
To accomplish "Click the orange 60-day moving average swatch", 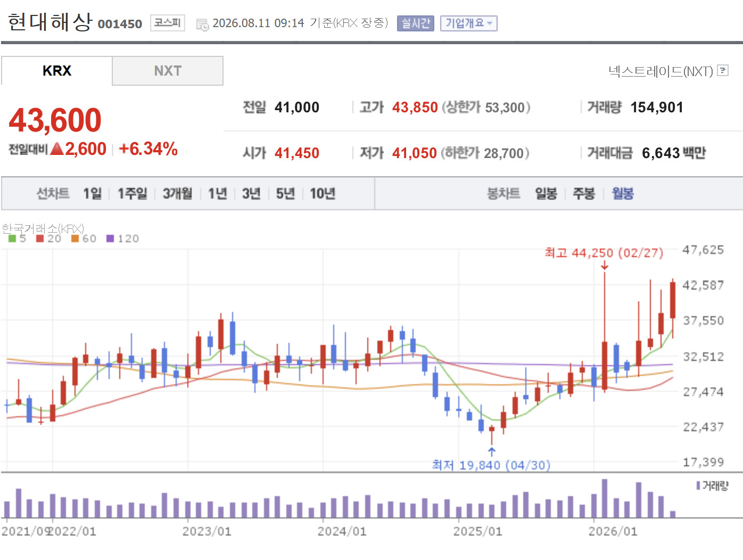I will [75, 238].
